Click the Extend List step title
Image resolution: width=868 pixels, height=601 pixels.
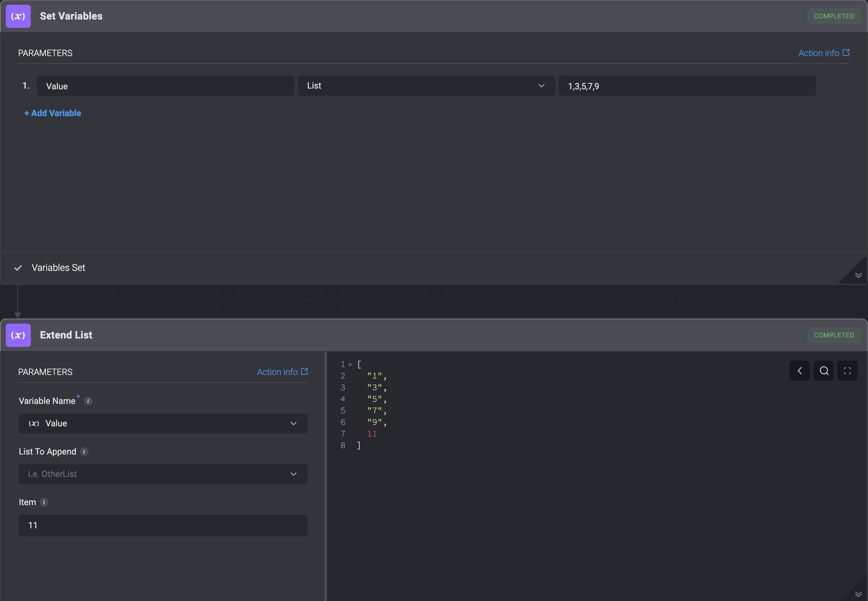[66, 335]
